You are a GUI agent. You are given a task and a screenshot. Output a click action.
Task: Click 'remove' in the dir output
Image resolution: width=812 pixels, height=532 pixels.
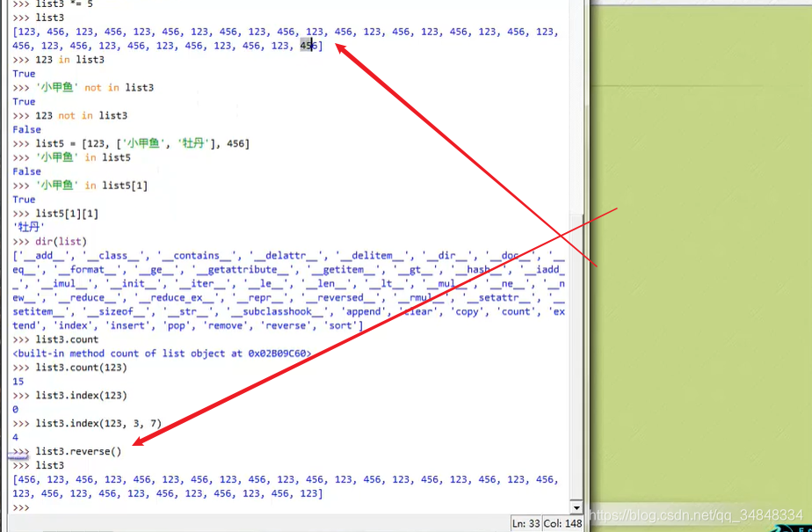click(x=226, y=325)
